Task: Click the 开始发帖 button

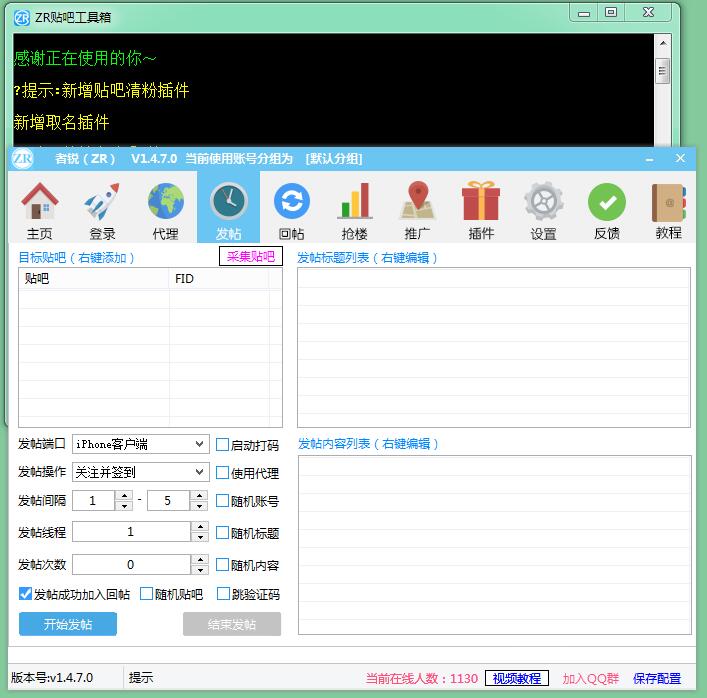Action: pos(68,624)
